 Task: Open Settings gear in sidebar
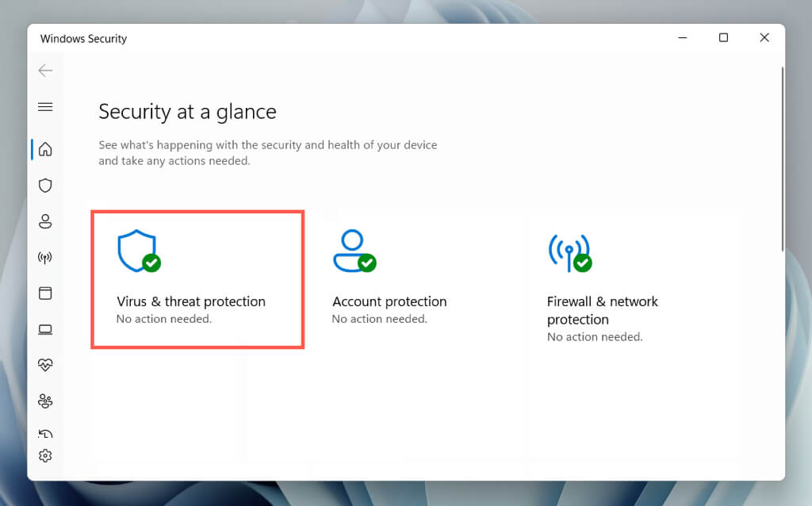click(x=45, y=456)
